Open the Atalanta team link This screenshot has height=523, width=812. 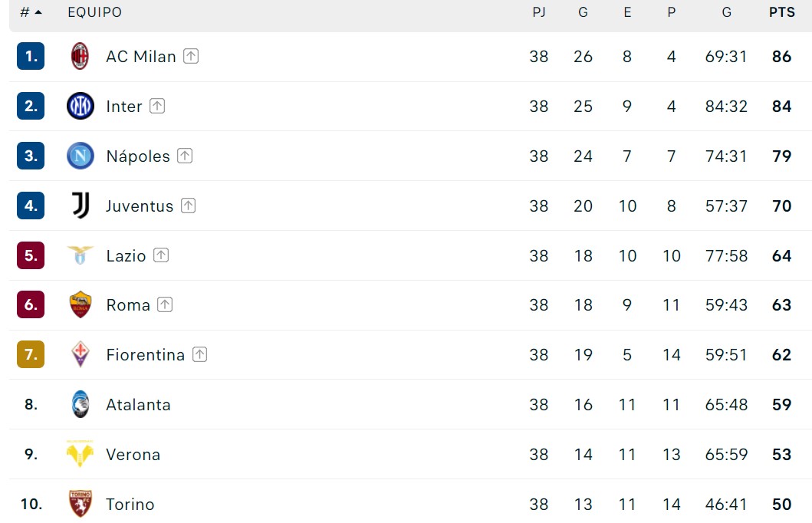click(138, 404)
